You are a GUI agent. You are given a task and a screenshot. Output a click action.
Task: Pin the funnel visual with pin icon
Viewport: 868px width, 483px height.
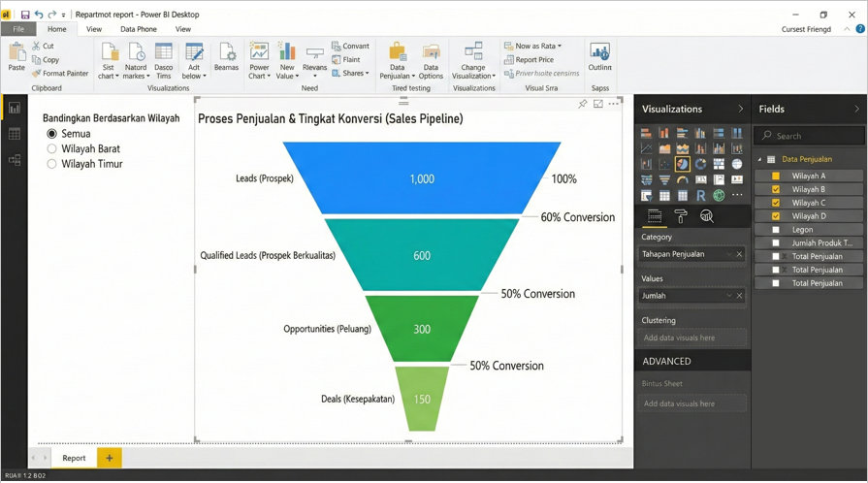(x=583, y=104)
